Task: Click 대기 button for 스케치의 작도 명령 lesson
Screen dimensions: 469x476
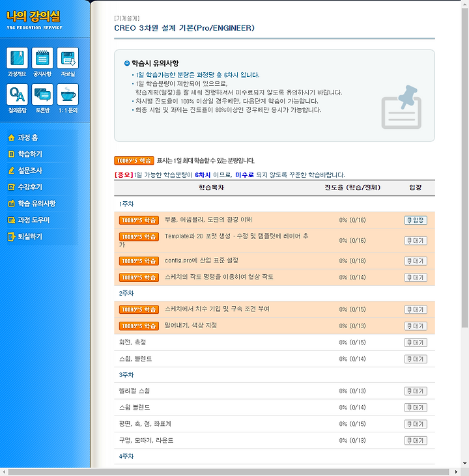Action: point(416,277)
